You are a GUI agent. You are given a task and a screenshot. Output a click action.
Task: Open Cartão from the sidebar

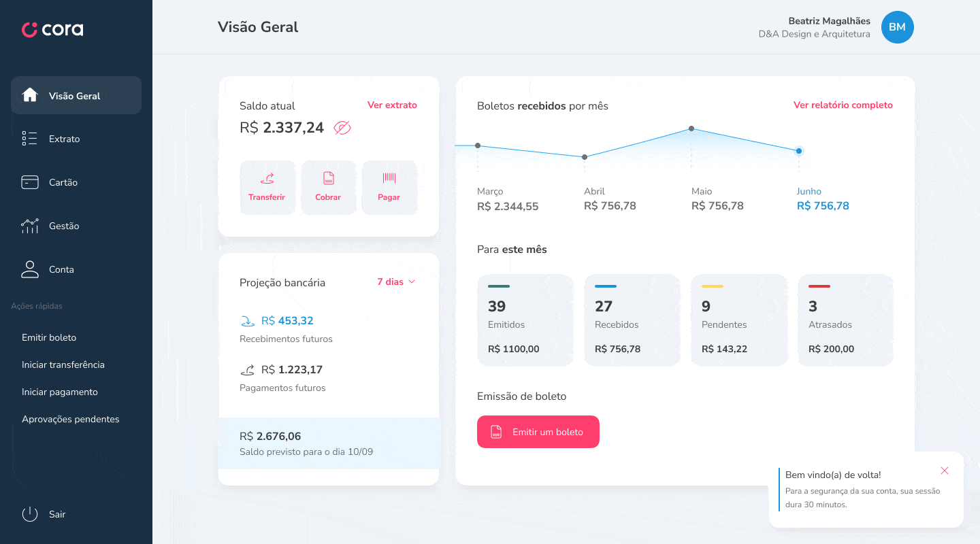[63, 182]
